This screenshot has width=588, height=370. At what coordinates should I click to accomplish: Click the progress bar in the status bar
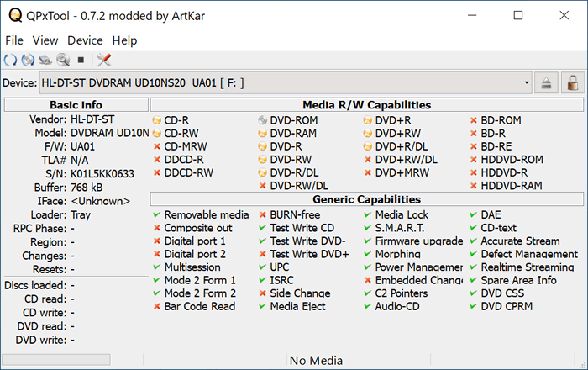click(x=56, y=361)
